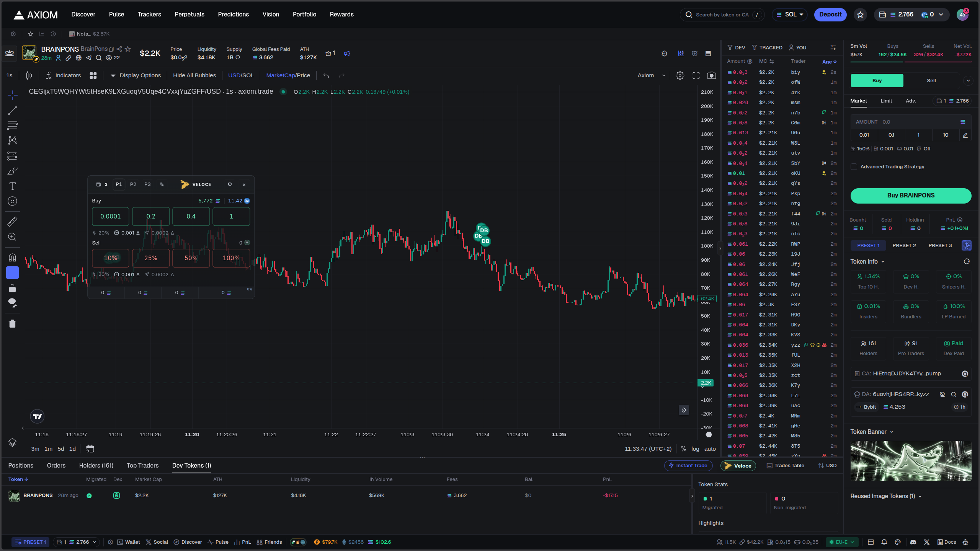Toggle the DEV trades filter
980x551 pixels.
coord(736,47)
